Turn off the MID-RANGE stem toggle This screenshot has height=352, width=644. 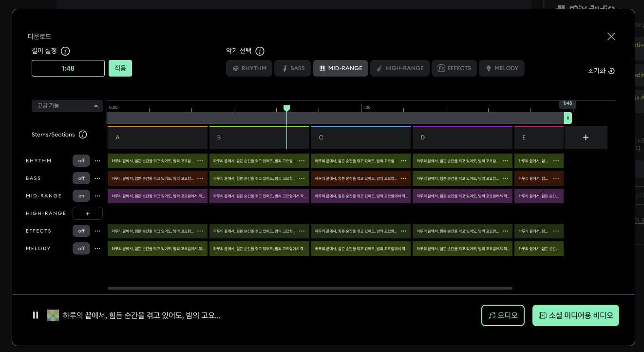click(x=81, y=196)
